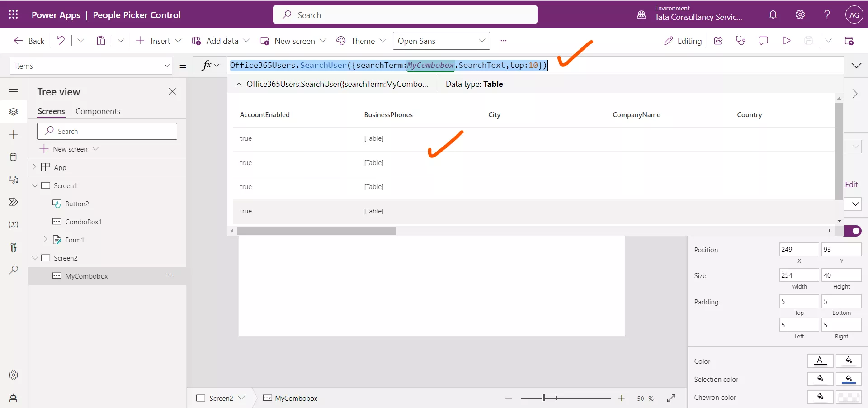Open the Comments speech bubble icon
The width and height of the screenshot is (868, 408).
pyautogui.click(x=763, y=41)
